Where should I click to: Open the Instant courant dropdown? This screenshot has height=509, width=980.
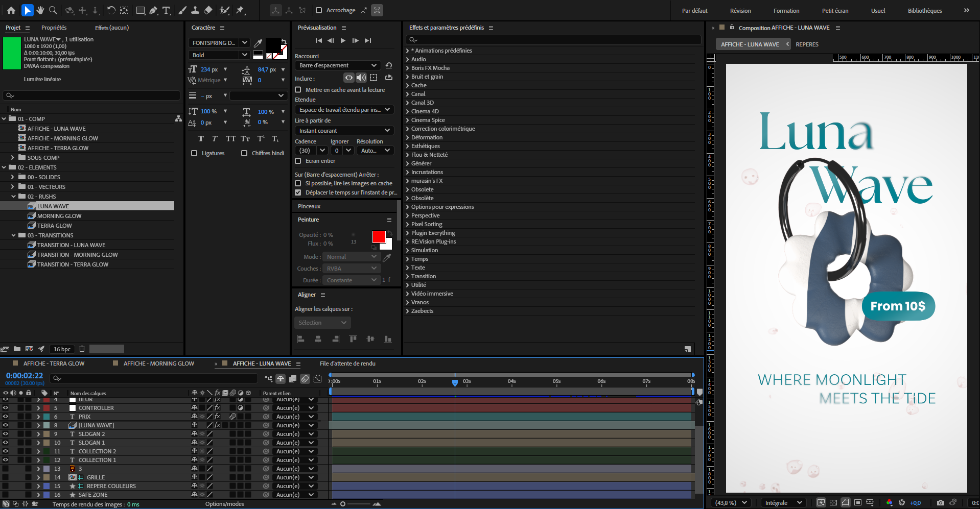tap(344, 131)
